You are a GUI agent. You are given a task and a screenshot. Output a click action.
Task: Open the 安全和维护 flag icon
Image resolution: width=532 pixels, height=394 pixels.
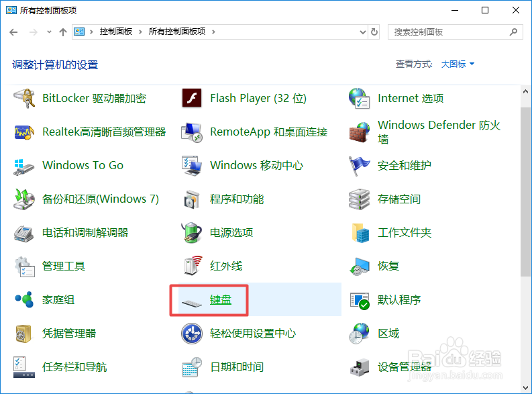[x=360, y=166]
